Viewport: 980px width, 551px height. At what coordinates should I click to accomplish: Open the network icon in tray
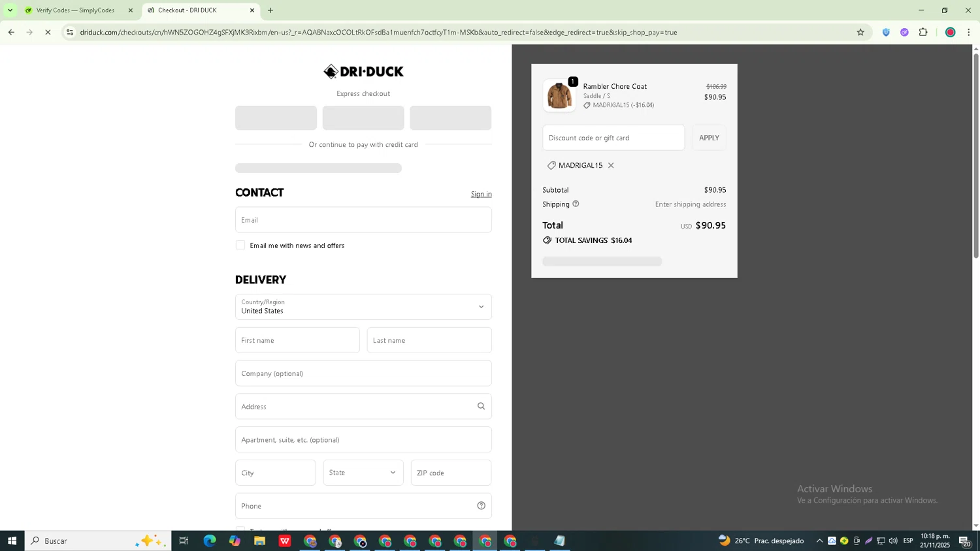tap(881, 541)
